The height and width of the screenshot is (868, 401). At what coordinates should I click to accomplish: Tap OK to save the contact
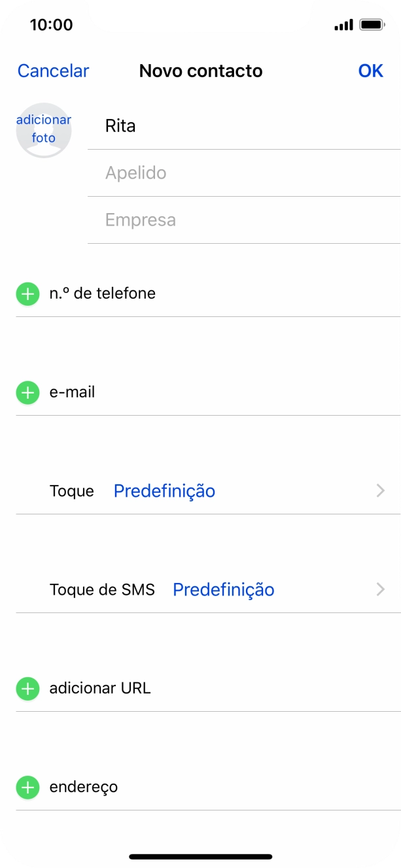point(370,71)
